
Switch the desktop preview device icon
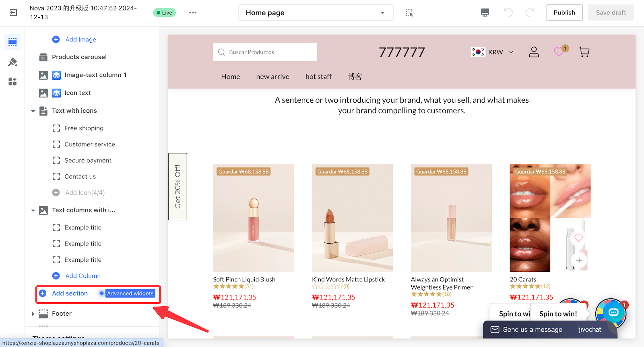click(x=485, y=13)
